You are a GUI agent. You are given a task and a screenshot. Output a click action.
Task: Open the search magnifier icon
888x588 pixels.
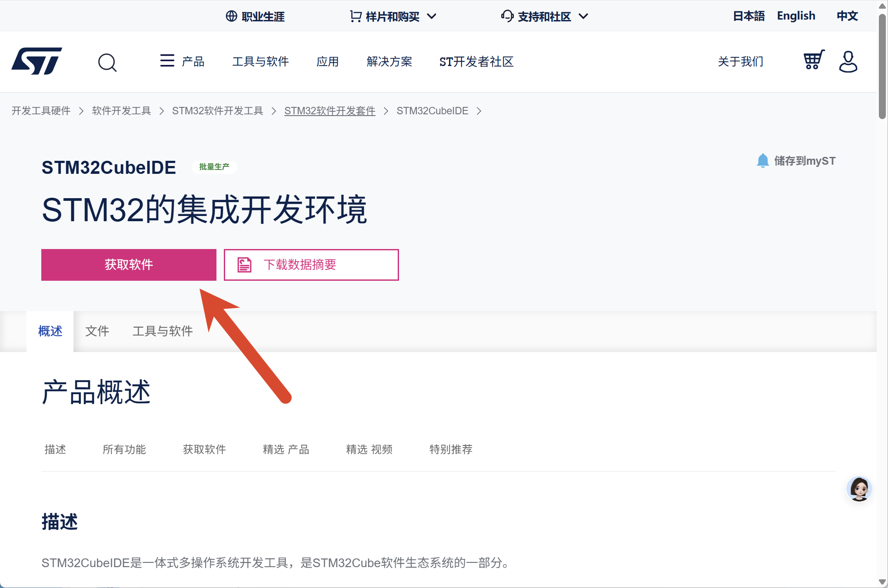coord(107,62)
